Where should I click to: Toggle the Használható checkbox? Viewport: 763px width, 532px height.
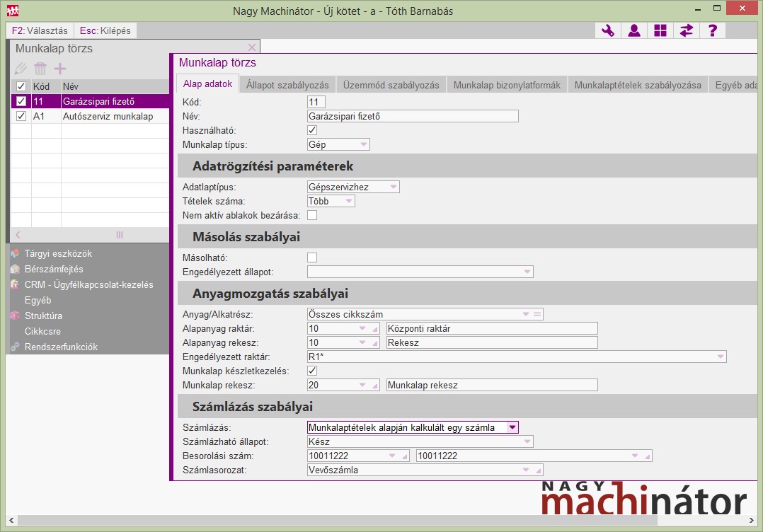click(312, 130)
